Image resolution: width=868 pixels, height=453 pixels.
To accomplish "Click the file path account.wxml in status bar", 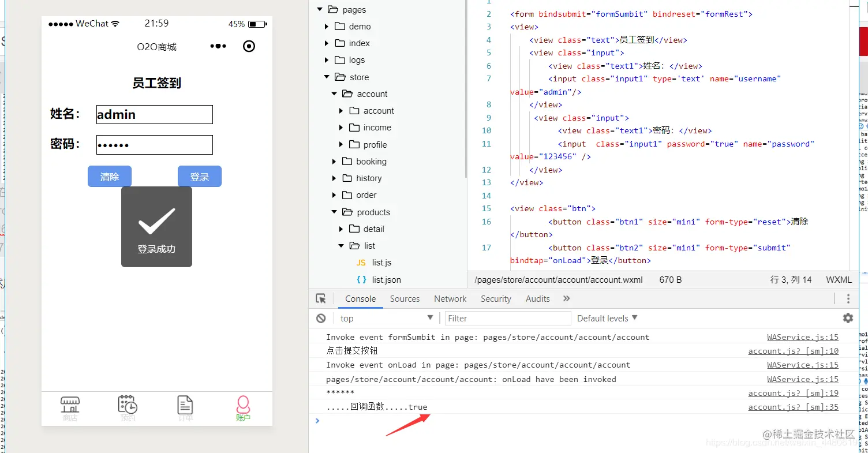I will coord(558,279).
